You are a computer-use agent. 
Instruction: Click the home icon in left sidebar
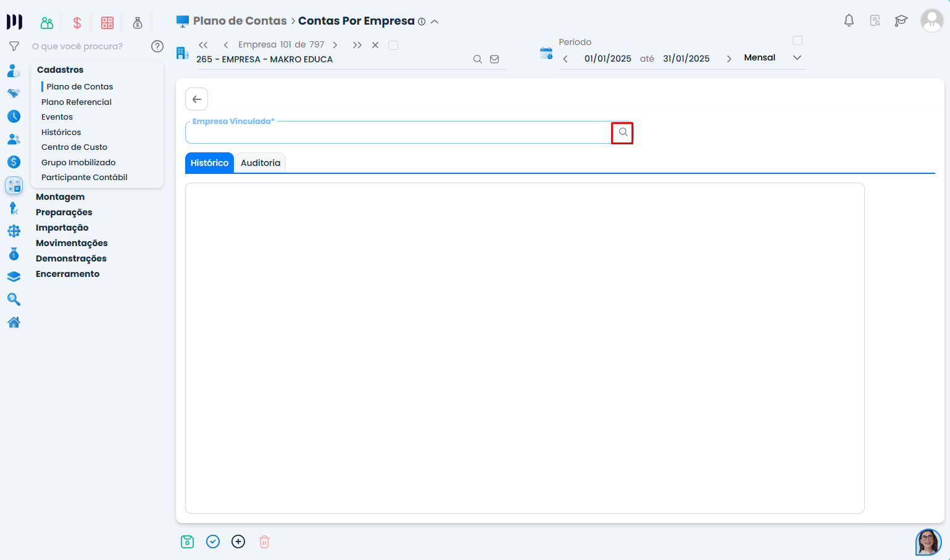pos(14,322)
